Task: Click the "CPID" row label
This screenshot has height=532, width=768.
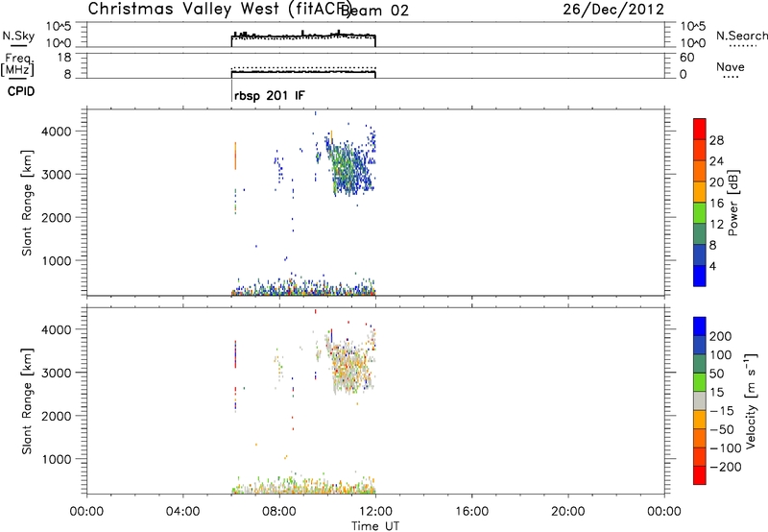Action: point(21,91)
